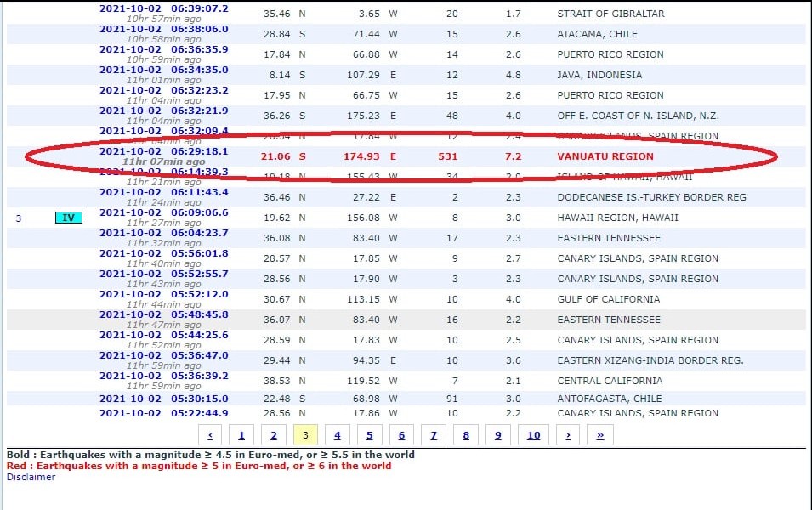The width and height of the screenshot is (812, 510).
Task: Open the 06:39:07.2 Strait of Gibraltar event
Action: coord(163,8)
